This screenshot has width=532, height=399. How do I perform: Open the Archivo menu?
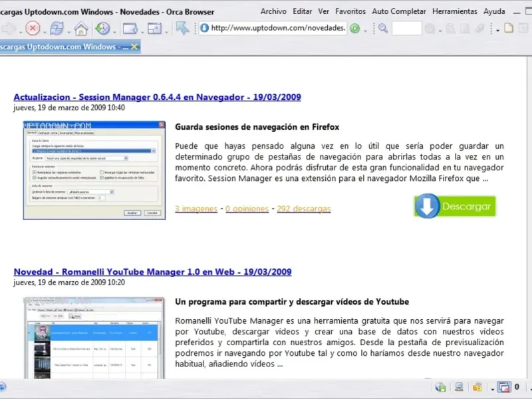[x=273, y=11]
